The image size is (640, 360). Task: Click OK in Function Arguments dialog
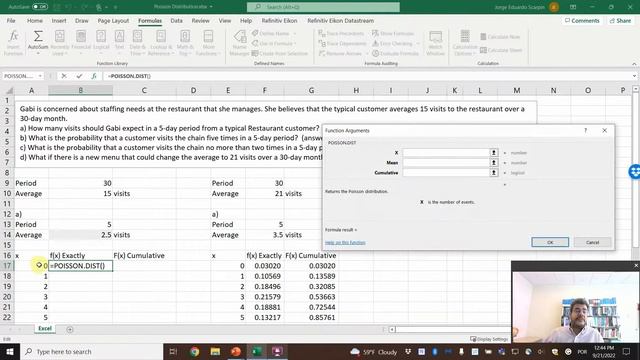coord(550,242)
